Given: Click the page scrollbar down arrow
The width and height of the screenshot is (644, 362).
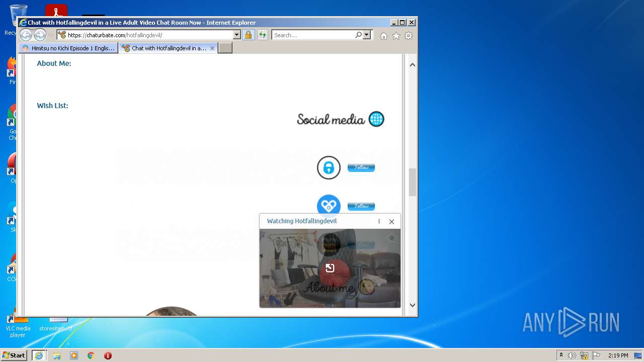Looking at the screenshot, I should (x=413, y=305).
